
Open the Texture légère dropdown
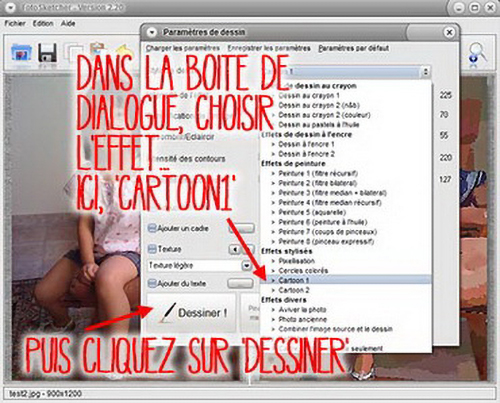click(246, 266)
